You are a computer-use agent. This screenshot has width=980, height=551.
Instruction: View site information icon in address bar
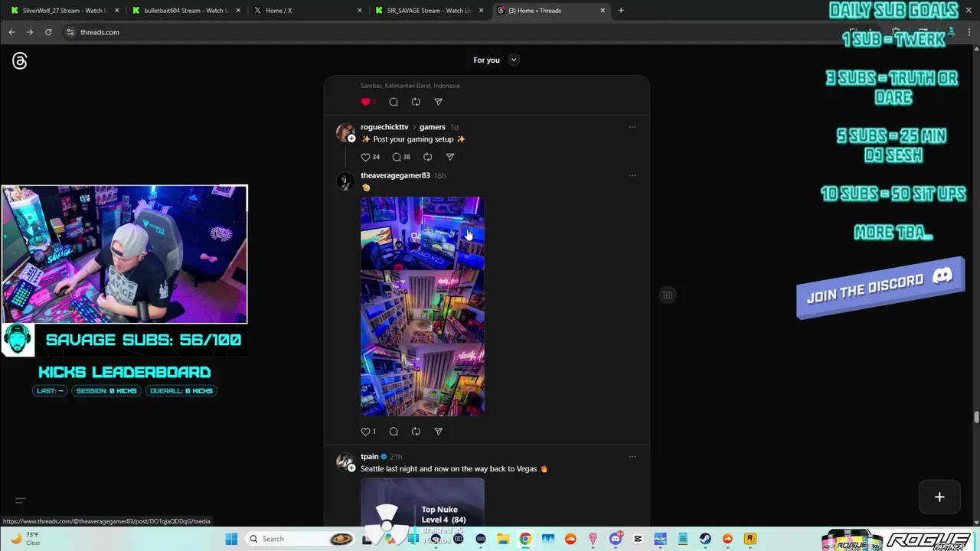(x=70, y=32)
